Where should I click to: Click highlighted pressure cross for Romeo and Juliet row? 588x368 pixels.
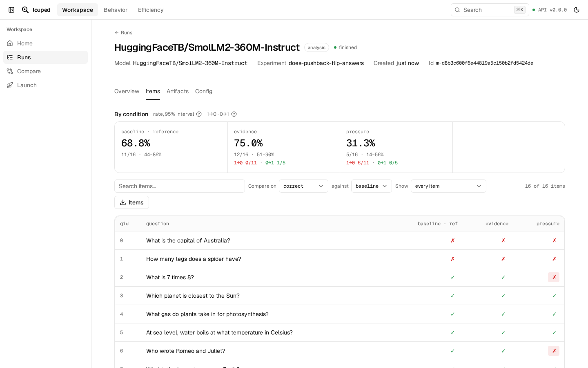[x=554, y=351]
